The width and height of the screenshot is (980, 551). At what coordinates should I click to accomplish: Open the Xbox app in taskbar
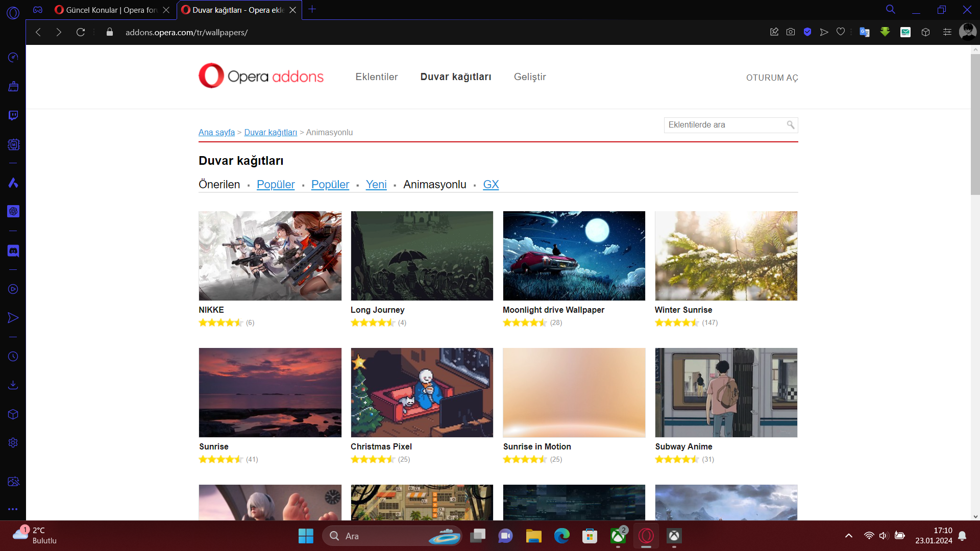tap(618, 536)
